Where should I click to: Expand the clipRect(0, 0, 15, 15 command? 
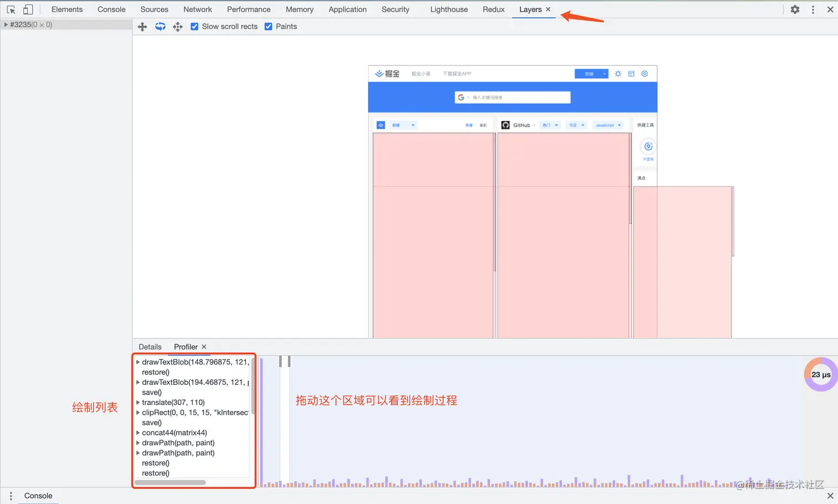(x=138, y=413)
